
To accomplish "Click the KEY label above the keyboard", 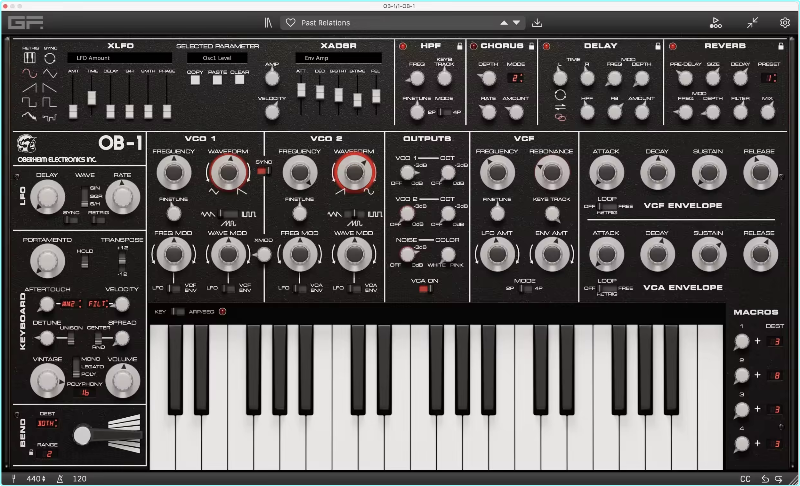I will pyautogui.click(x=160, y=312).
